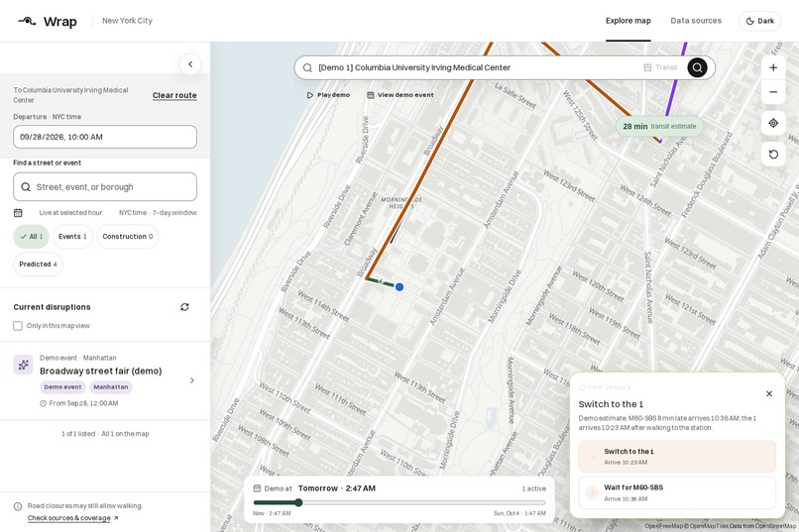The image size is (799, 532).
Task: Switch to Dark theme
Action: coord(759,21)
